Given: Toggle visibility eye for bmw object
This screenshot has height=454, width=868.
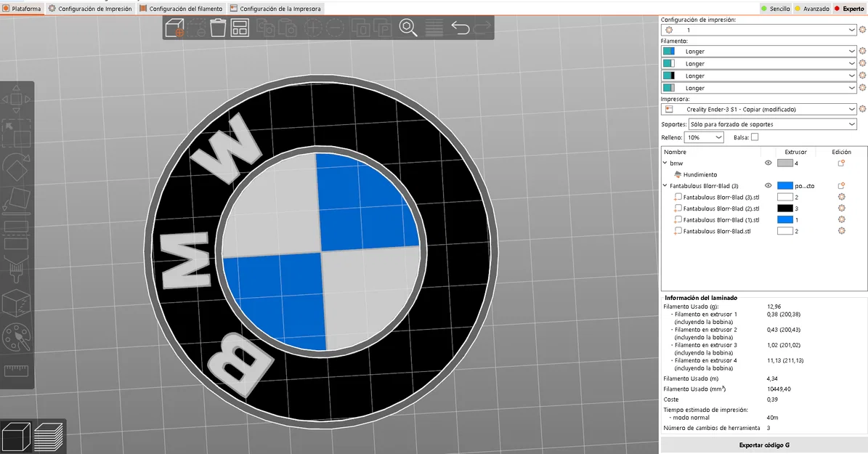Looking at the screenshot, I should [x=768, y=163].
